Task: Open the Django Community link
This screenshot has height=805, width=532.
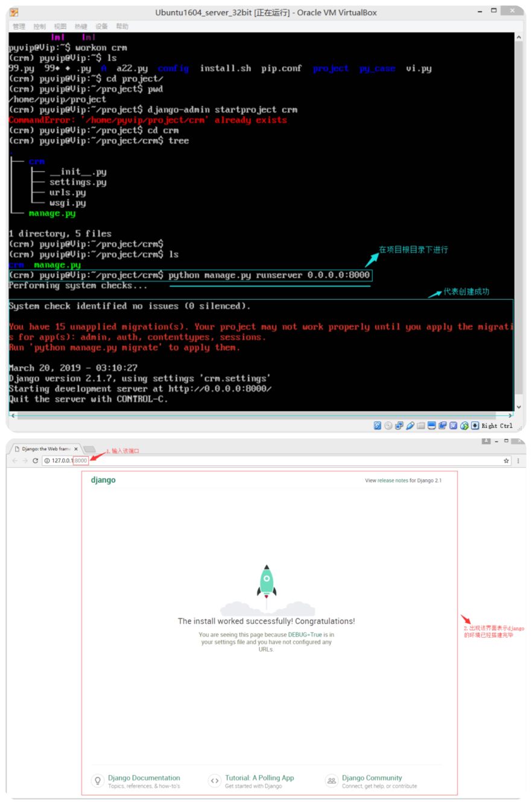Action: coord(372,778)
